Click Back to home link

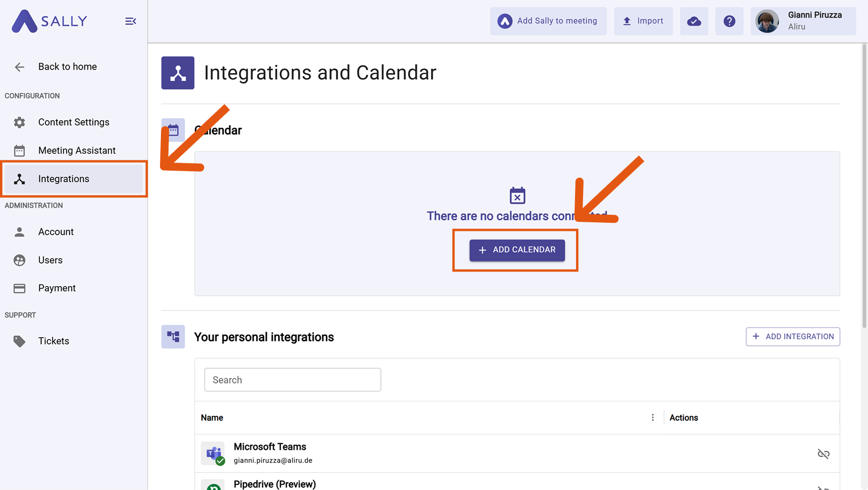click(x=68, y=67)
